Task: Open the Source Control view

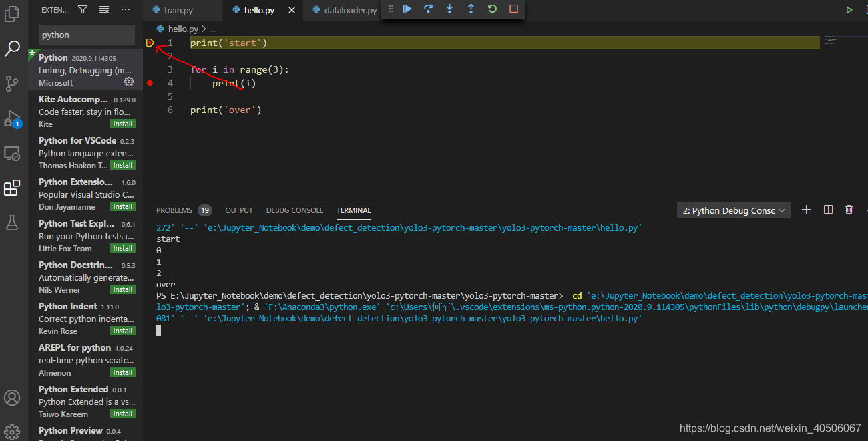Action: click(12, 83)
